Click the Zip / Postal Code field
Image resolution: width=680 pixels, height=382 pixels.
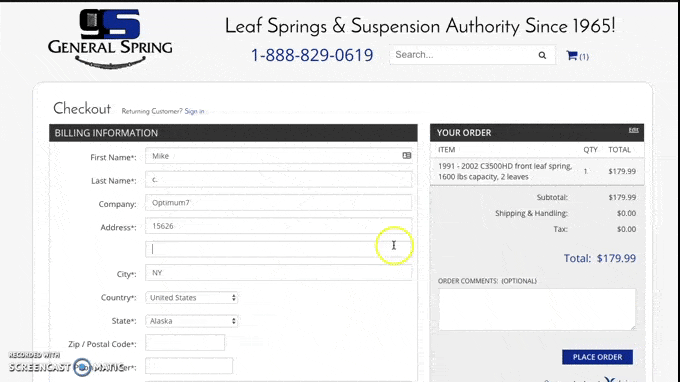[185, 343]
